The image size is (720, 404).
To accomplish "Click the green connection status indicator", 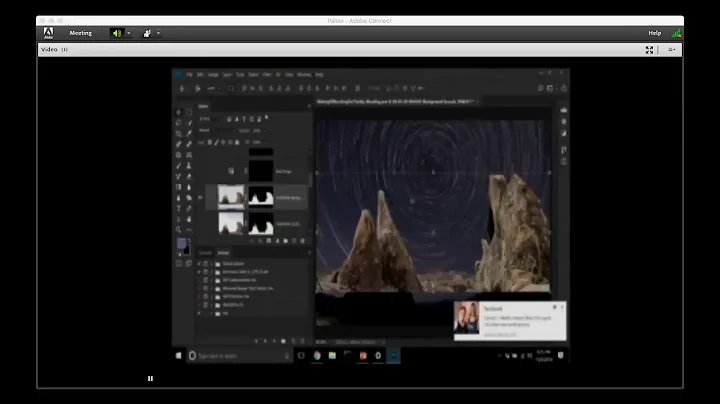I will coord(676,33).
